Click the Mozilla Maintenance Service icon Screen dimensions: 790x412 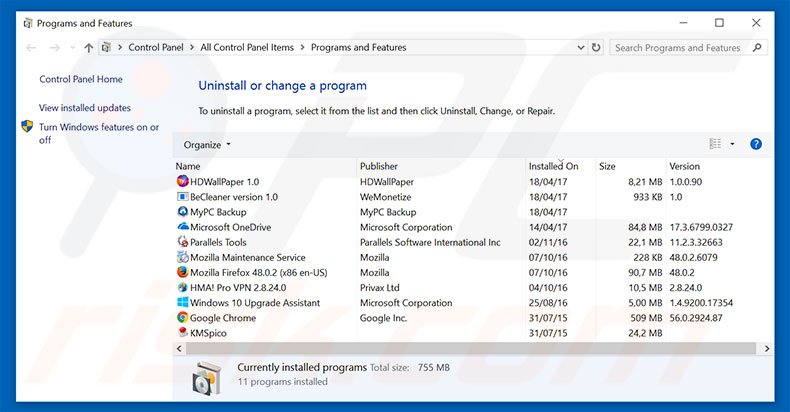click(182, 257)
